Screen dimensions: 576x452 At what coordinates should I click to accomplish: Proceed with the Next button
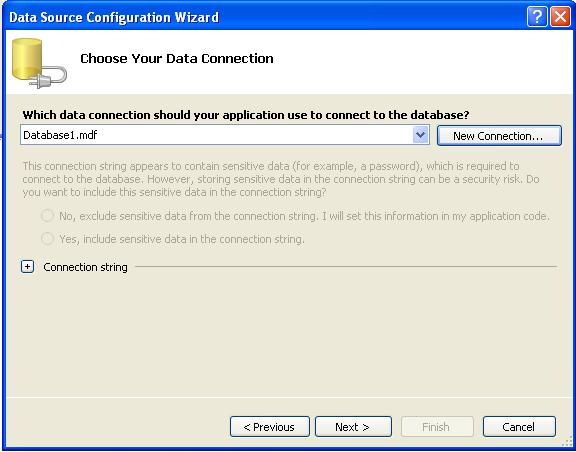pyautogui.click(x=353, y=427)
